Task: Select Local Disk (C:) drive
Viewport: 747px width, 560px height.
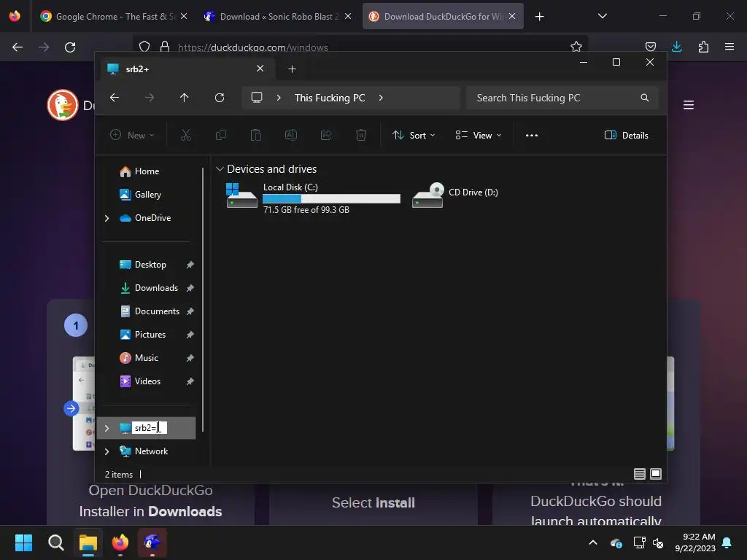Action: 313,198
